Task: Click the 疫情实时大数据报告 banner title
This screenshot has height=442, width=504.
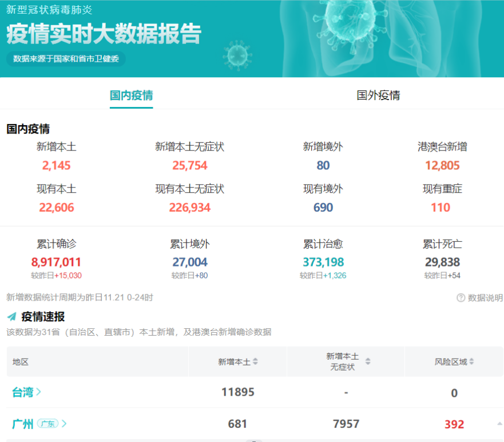Action: tap(104, 34)
